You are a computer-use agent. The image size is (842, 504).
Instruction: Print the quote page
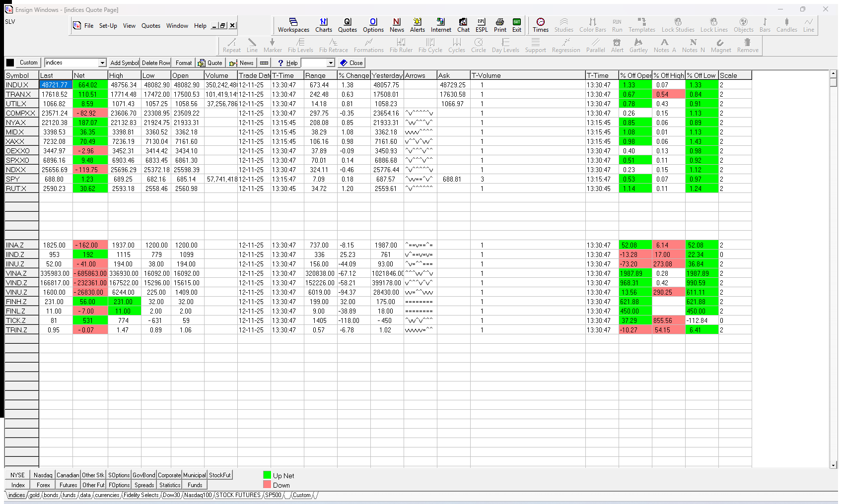[500, 25]
